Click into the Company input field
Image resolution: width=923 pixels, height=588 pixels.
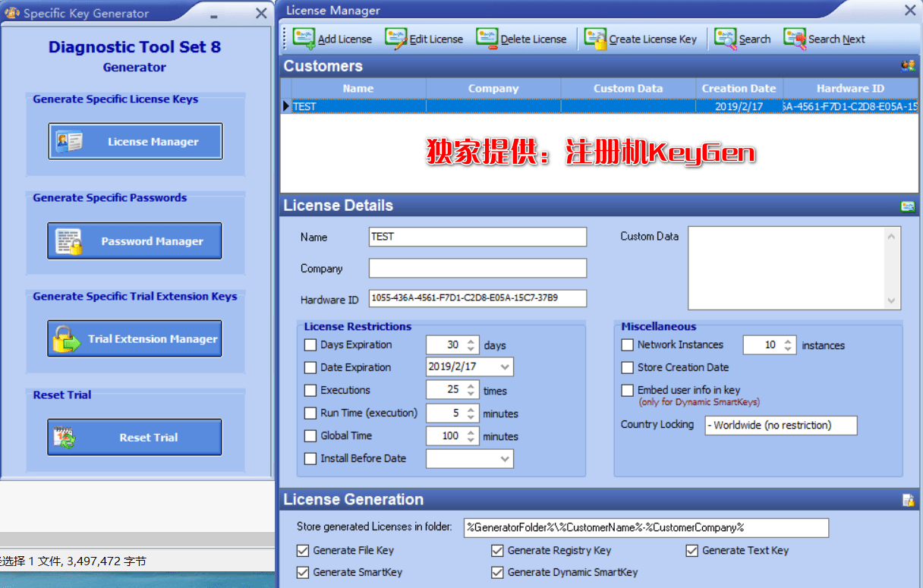tap(477, 269)
